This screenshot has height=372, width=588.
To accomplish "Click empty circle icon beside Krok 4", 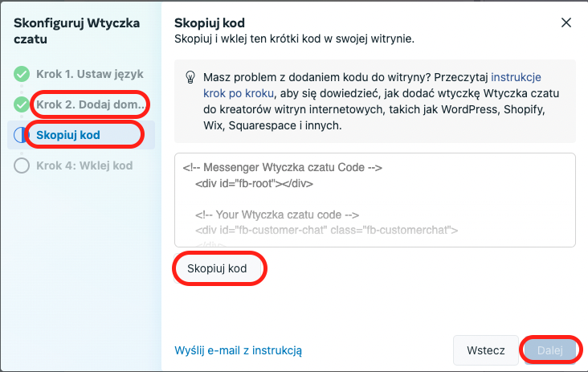I will [x=22, y=166].
